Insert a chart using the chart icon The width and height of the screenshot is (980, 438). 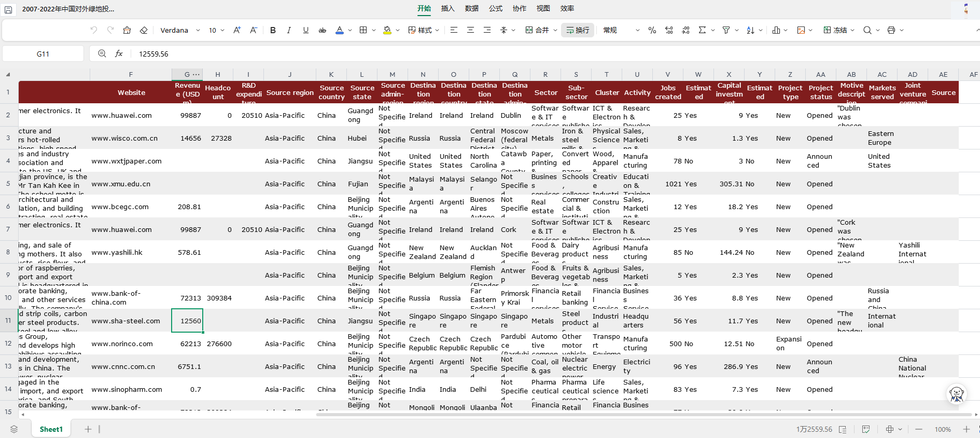pos(776,30)
